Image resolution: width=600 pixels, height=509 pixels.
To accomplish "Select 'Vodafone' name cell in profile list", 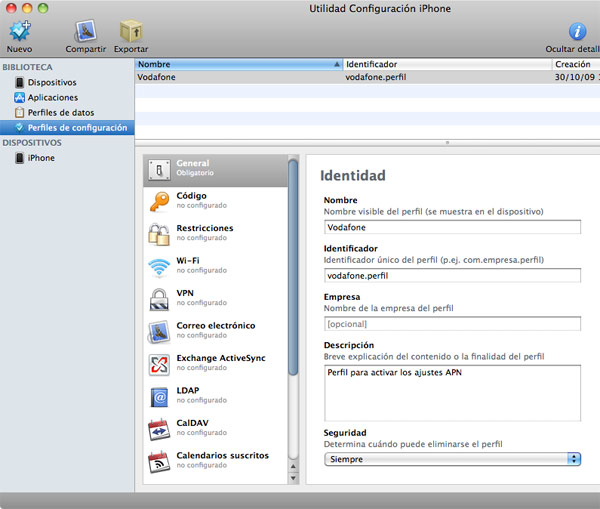I will [156, 77].
